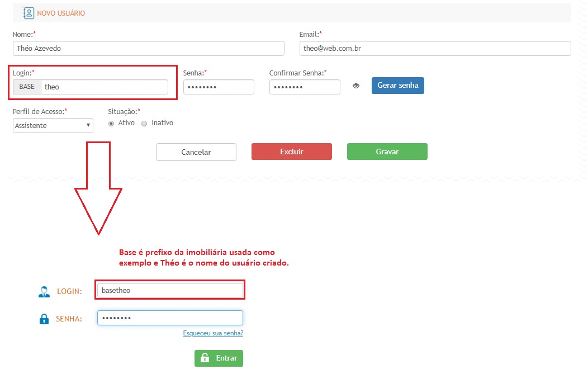588x374 pixels.
Task: Click the top Senha password field
Action: pyautogui.click(x=219, y=87)
